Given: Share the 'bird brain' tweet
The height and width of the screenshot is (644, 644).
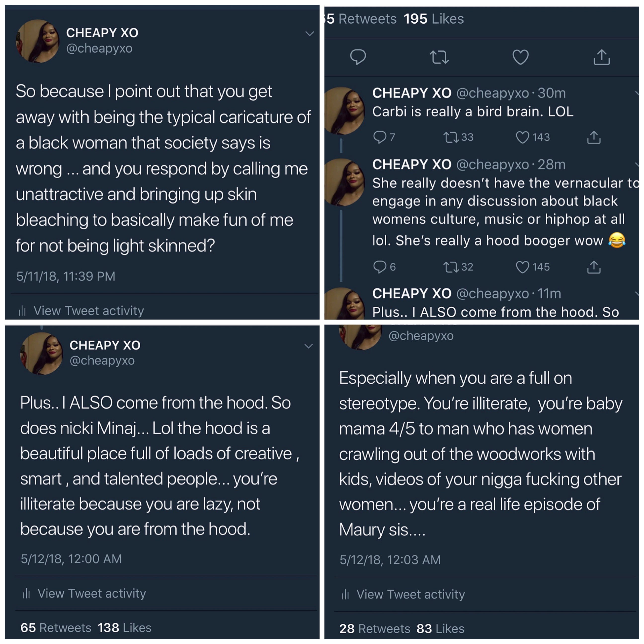Looking at the screenshot, I should point(594,137).
